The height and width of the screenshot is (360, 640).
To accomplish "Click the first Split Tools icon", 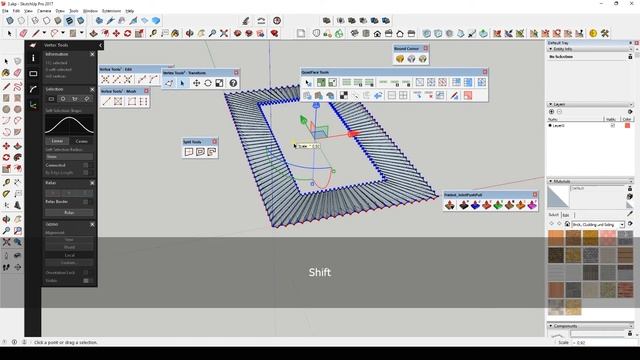I will (x=189, y=152).
